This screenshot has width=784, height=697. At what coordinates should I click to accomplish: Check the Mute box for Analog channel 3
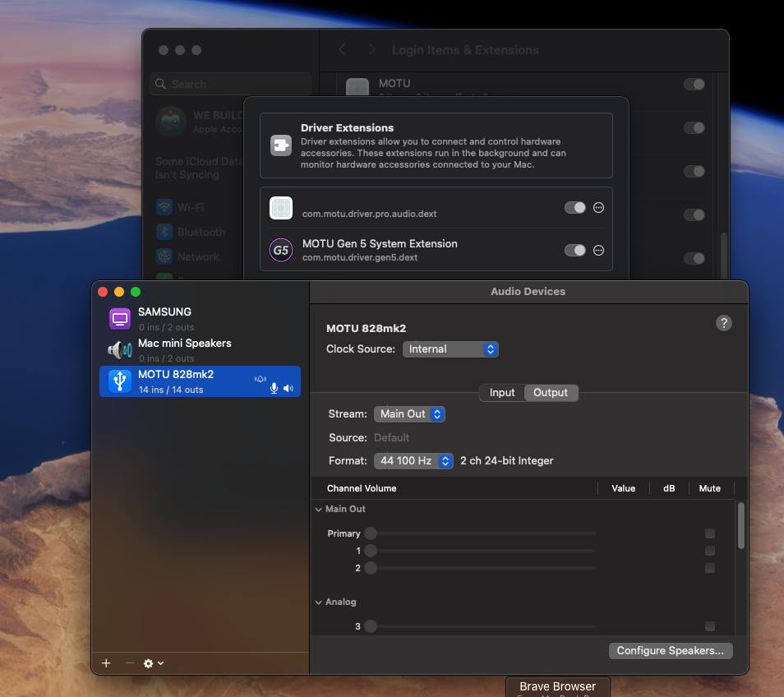[709, 626]
